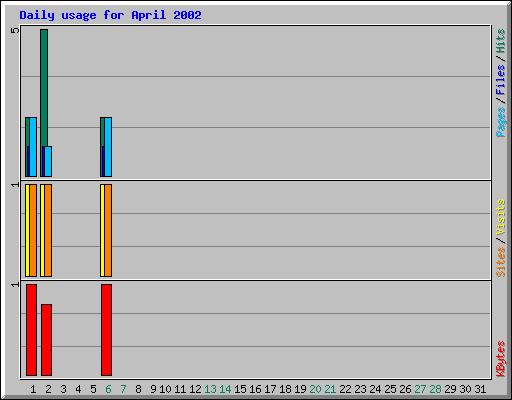The width and height of the screenshot is (512, 400).
Task: Click the green day '20' axis label
Action: tap(315, 389)
